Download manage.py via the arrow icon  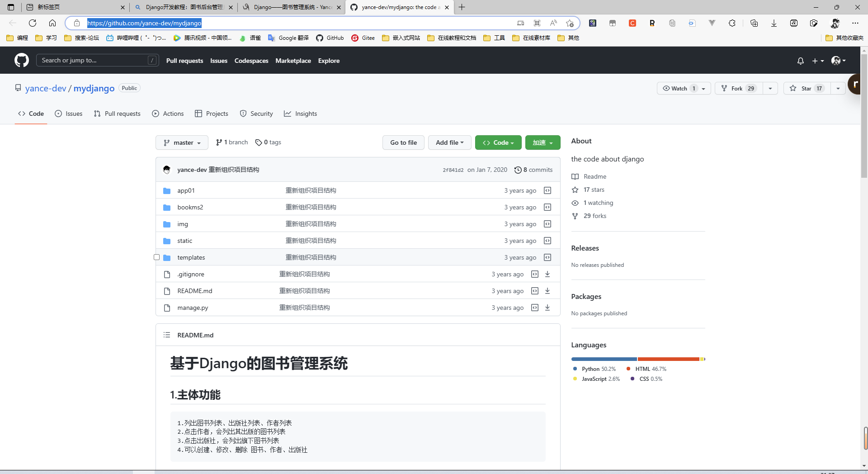coord(547,308)
